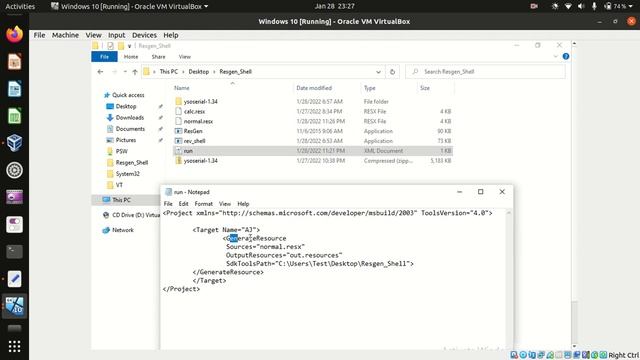Image resolution: width=640 pixels, height=360 pixels.
Task: Open the pen text editor dock icon
Action: click(14, 279)
